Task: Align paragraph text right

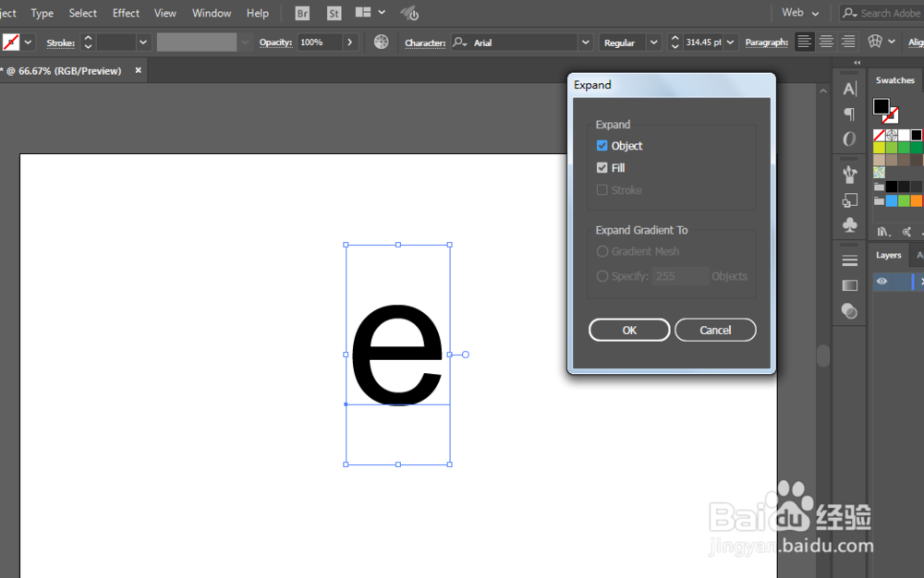Action: (x=848, y=42)
